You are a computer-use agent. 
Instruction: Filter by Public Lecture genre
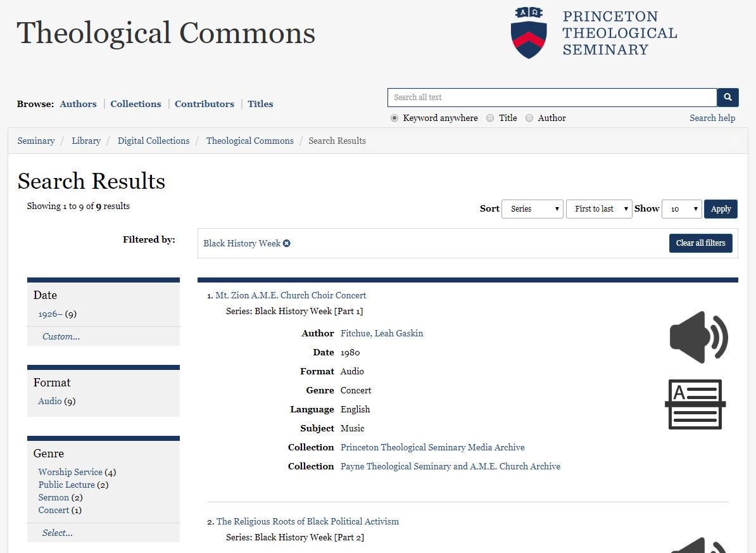pyautogui.click(x=66, y=485)
